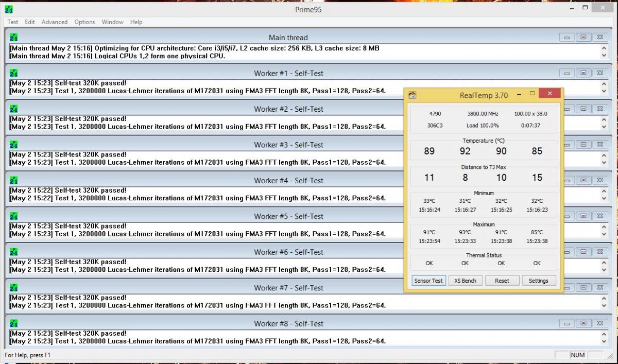The image size is (618, 364).
Task: Click the NUM indicator in status bar
Action: coord(578,355)
